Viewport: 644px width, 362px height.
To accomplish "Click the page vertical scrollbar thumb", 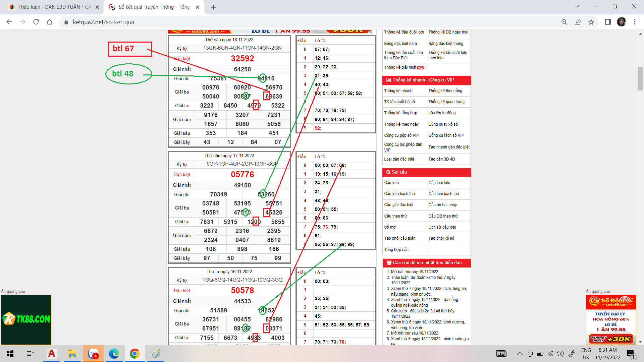I will 640,79.
